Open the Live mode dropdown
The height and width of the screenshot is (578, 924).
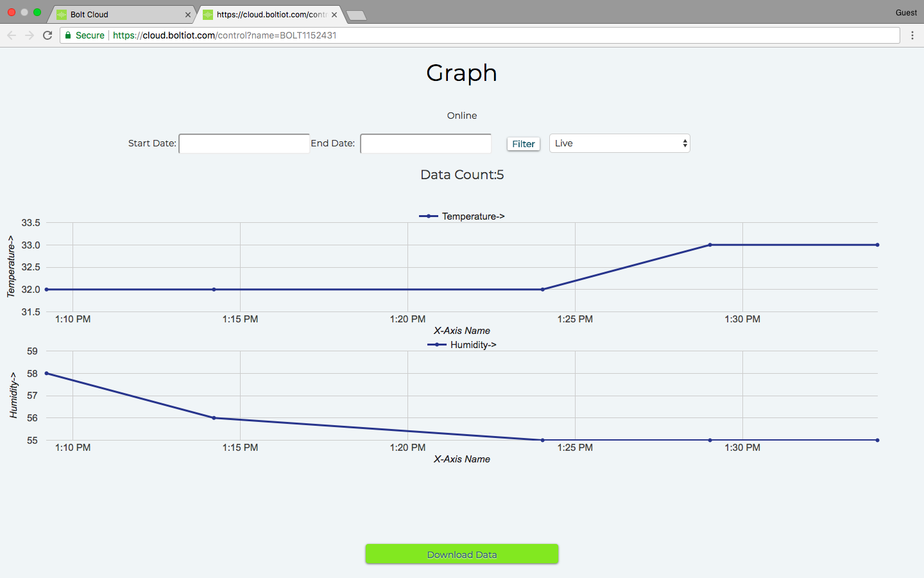click(x=619, y=143)
